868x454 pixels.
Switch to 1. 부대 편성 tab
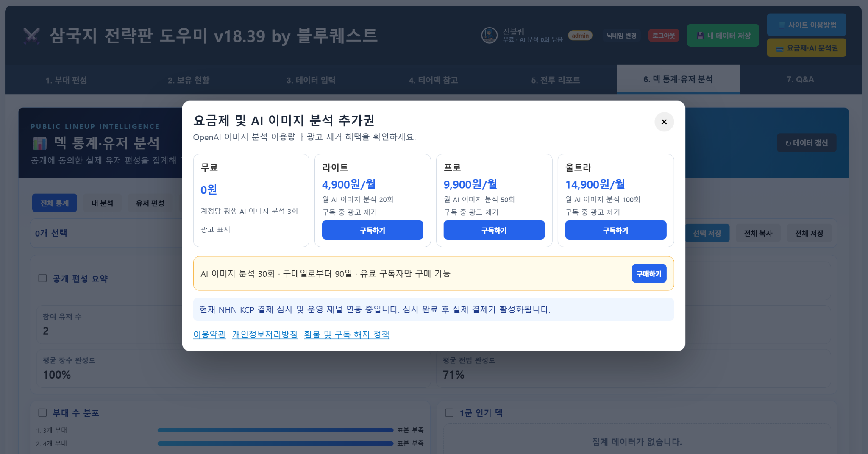[66, 80]
